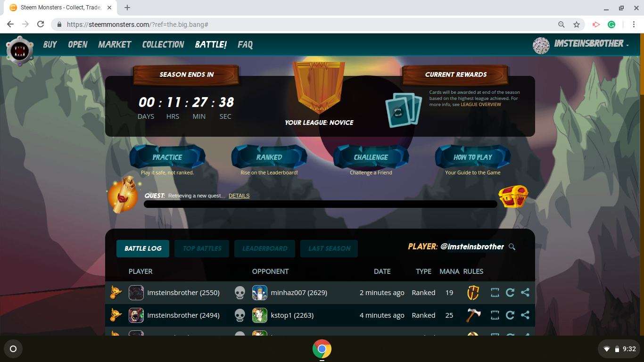Click the kstop1 opponent avatar
The image size is (644, 362).
click(x=260, y=315)
